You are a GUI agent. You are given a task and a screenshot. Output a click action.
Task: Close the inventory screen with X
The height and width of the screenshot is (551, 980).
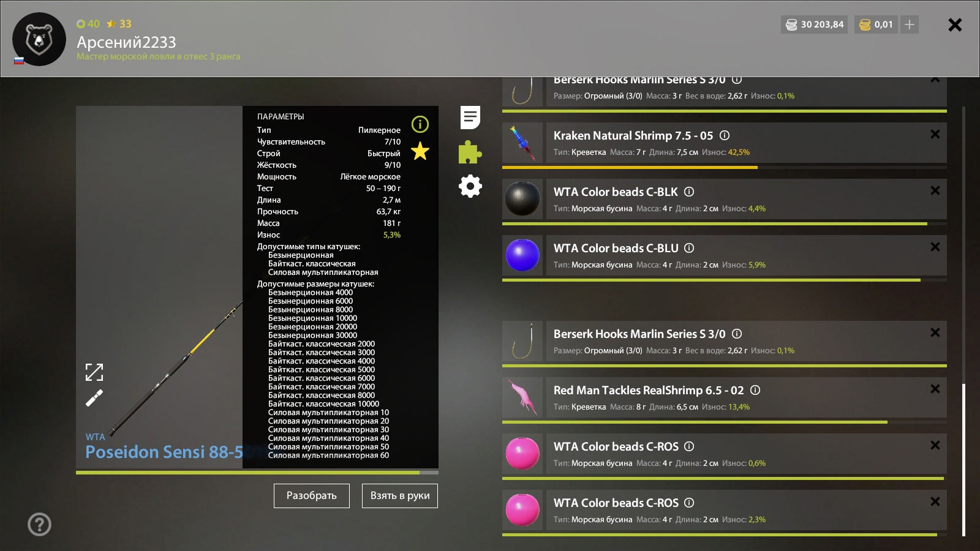click(x=955, y=25)
